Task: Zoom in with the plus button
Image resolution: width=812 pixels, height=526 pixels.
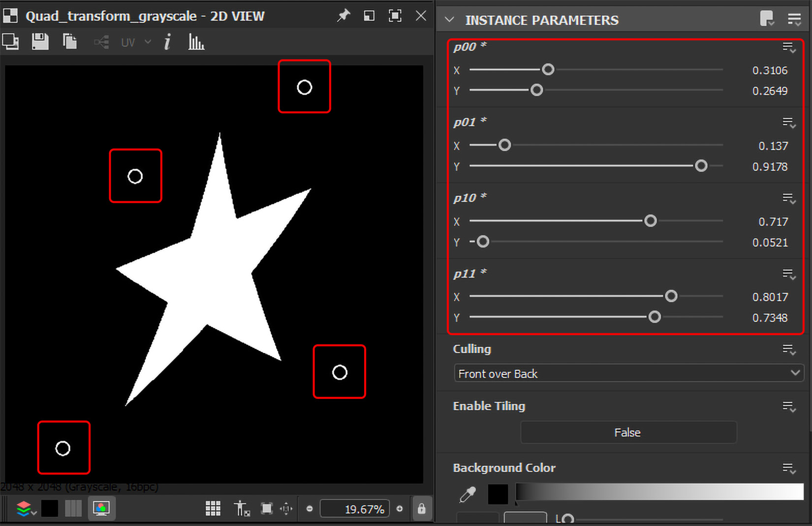Action: coord(400,509)
